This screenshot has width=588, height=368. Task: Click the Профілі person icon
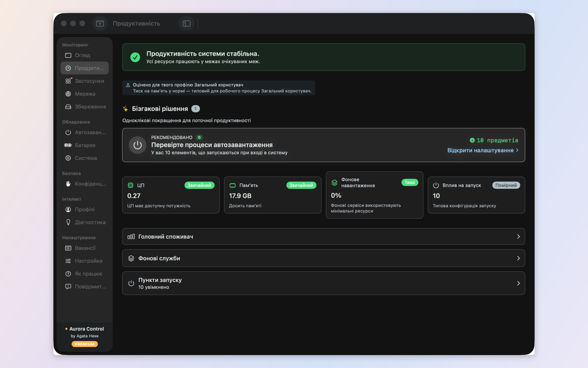click(x=68, y=210)
